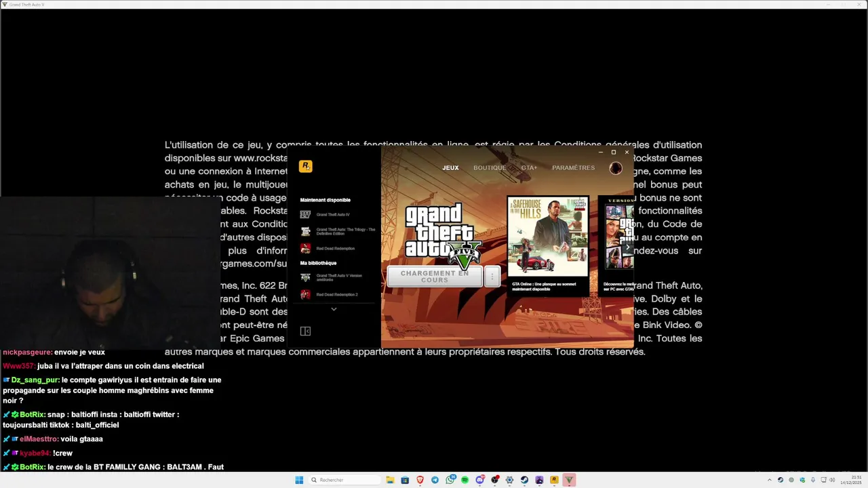Open WhatsApp from taskbar
Screen dimensions: 868x488
coord(450,480)
